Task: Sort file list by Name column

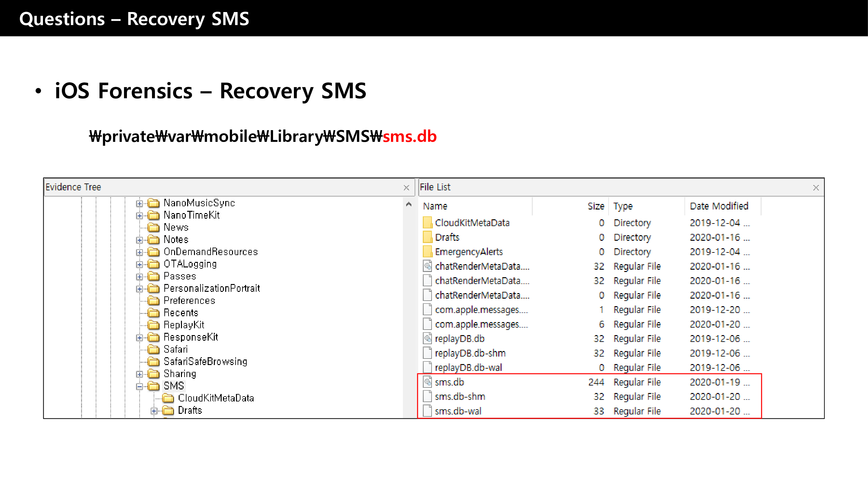Action: point(435,206)
